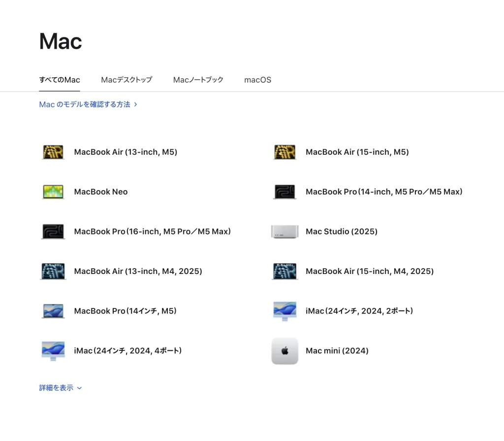Click the MacBook Air 13-inch M5 icon
This screenshot has height=441, width=504.
point(53,152)
